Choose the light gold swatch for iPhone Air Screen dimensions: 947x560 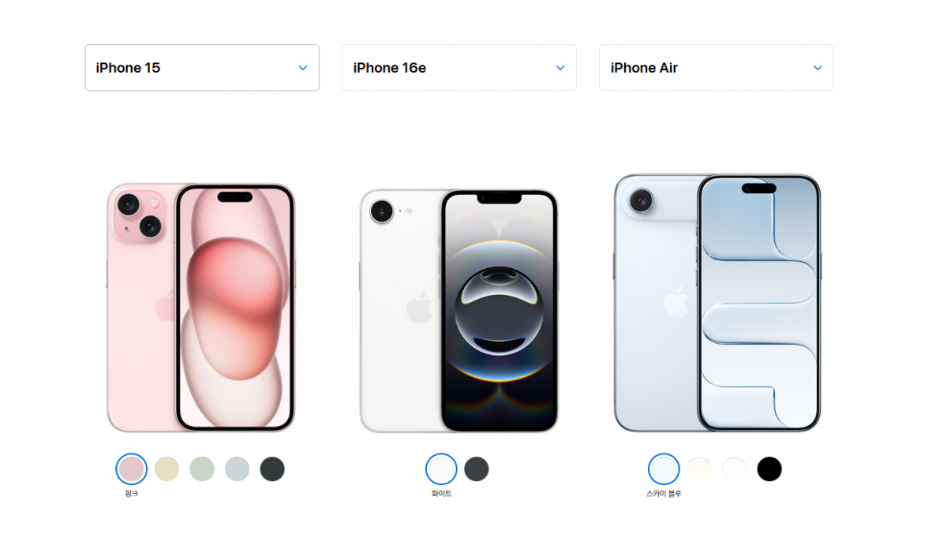(x=699, y=469)
